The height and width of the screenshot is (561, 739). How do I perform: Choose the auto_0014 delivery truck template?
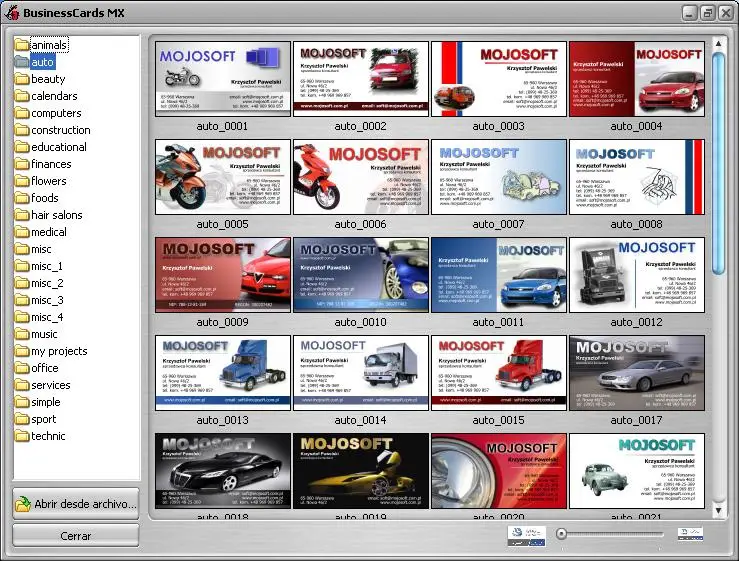pos(361,373)
